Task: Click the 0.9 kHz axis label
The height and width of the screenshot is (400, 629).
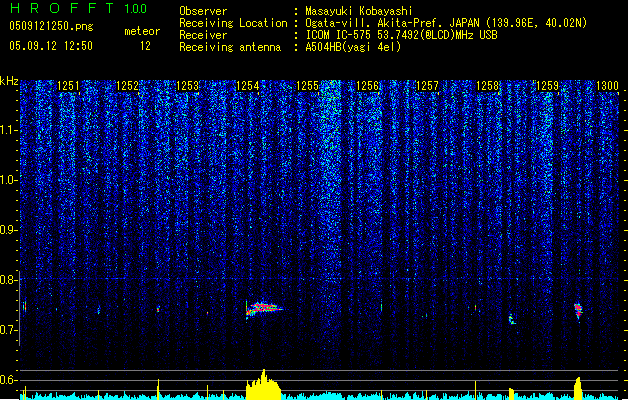Action: click(x=7, y=230)
